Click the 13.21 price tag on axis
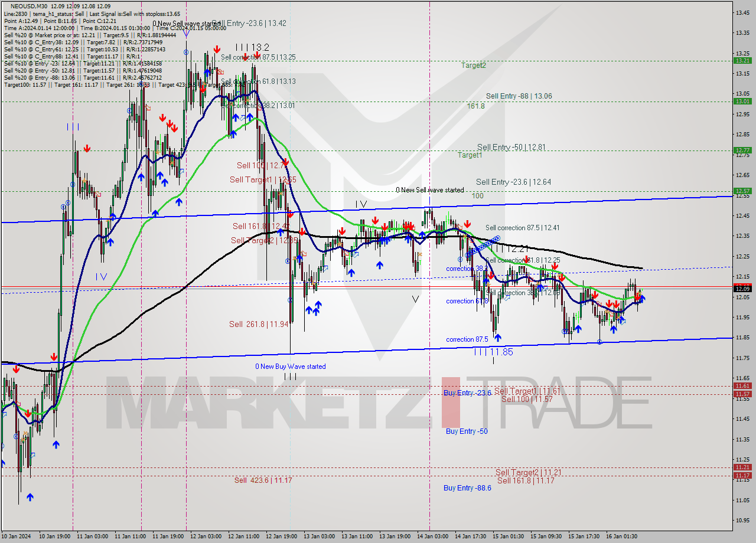Image resolution: width=756 pixels, height=543 pixels. click(x=742, y=61)
